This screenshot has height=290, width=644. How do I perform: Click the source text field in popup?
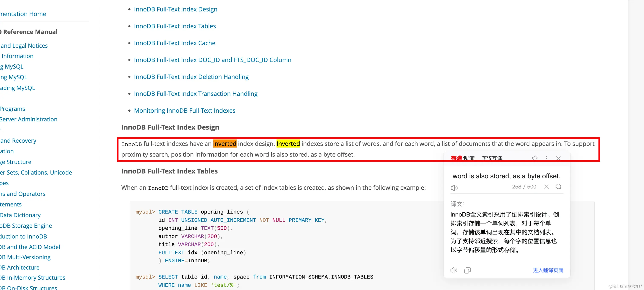[x=506, y=176]
